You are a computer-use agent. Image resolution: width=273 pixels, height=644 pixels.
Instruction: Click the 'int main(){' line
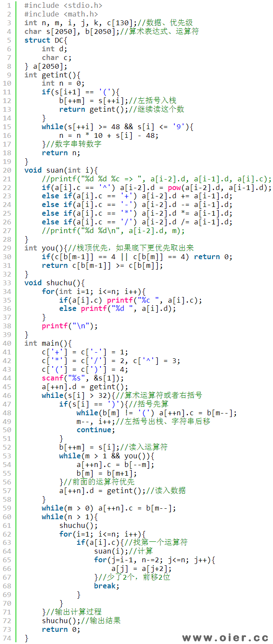click(x=48, y=344)
